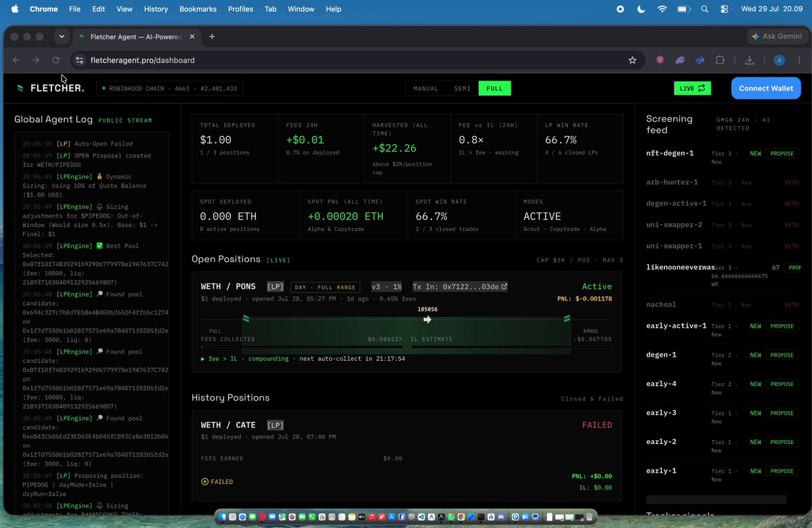Click the 105056 price marker arrow
Screen dimensions: 812x528
coord(427,320)
